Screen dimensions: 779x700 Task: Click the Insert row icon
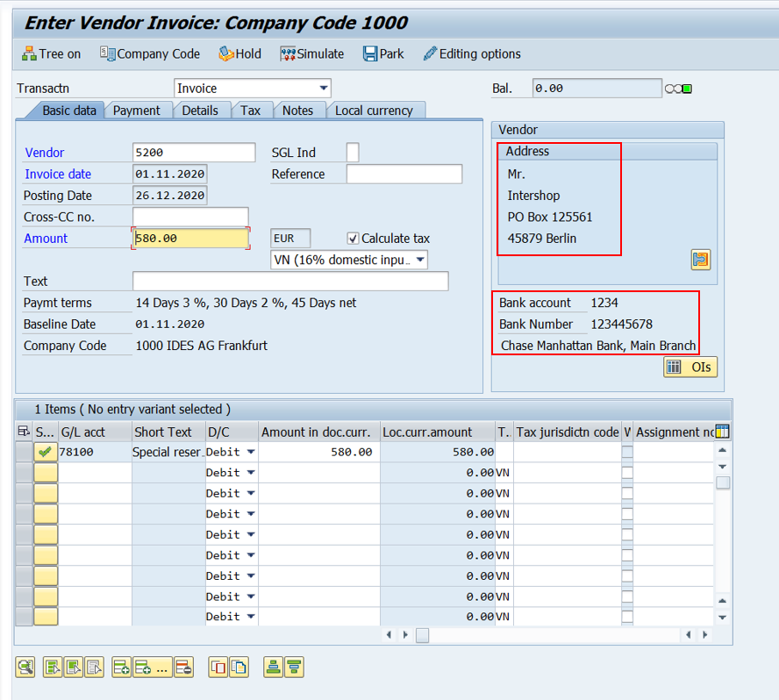[x=121, y=668]
